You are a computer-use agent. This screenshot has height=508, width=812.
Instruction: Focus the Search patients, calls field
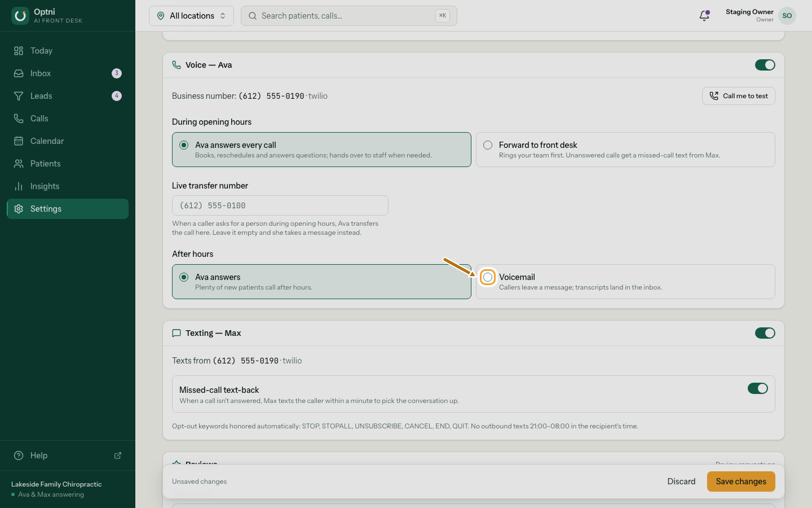tap(349, 16)
